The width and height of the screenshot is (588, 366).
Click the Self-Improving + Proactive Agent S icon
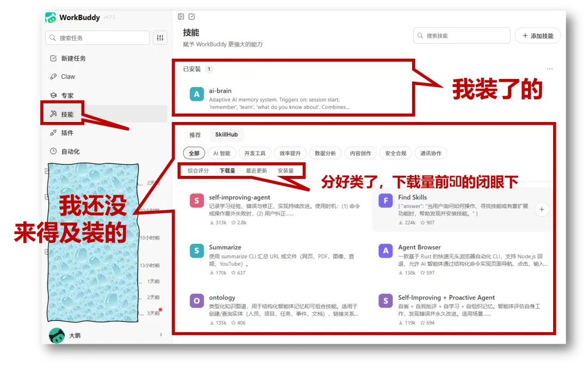[385, 301]
